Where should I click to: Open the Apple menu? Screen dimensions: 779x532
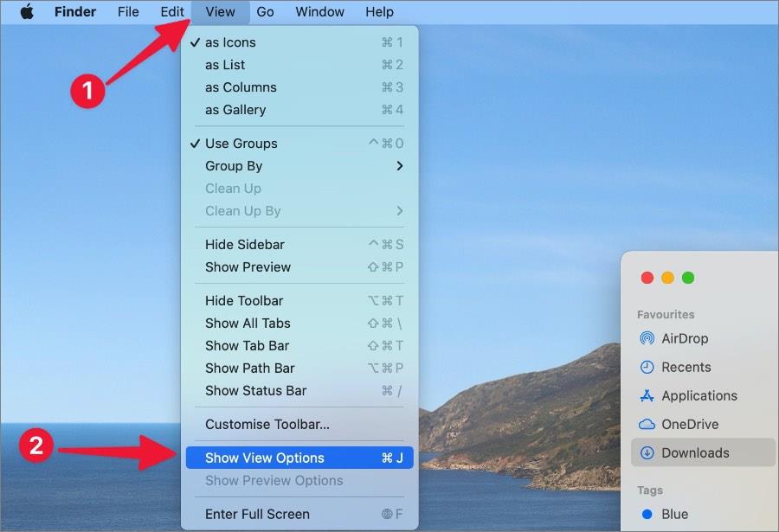[x=27, y=11]
